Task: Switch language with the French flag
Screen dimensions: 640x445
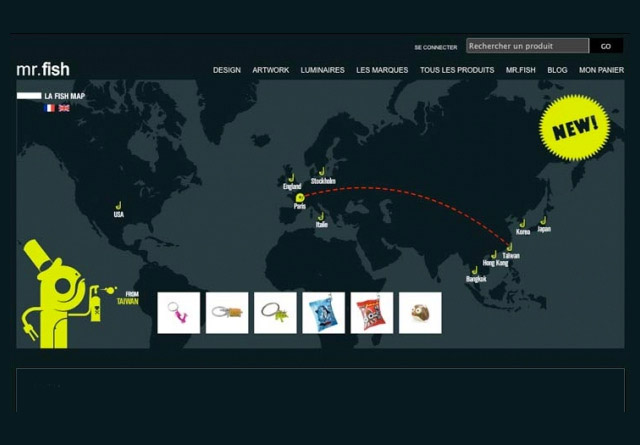Action: (50, 108)
